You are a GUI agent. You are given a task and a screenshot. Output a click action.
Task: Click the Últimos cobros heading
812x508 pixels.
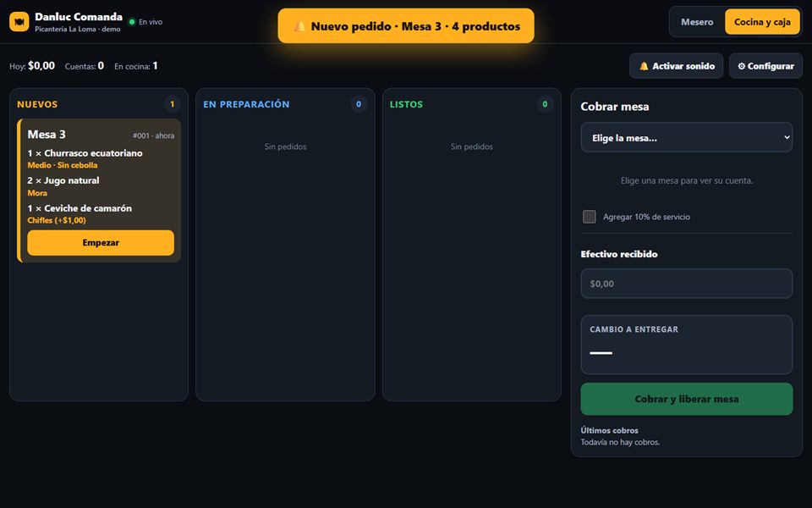tap(610, 430)
